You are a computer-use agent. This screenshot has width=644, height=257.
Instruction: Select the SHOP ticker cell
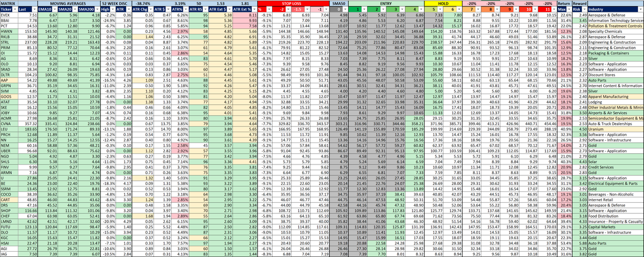tap(9, 210)
